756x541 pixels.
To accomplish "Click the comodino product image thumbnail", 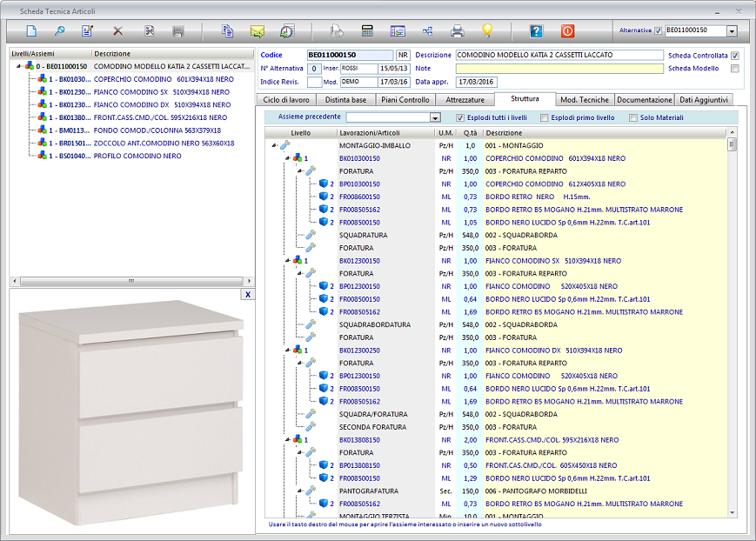I will (131, 414).
